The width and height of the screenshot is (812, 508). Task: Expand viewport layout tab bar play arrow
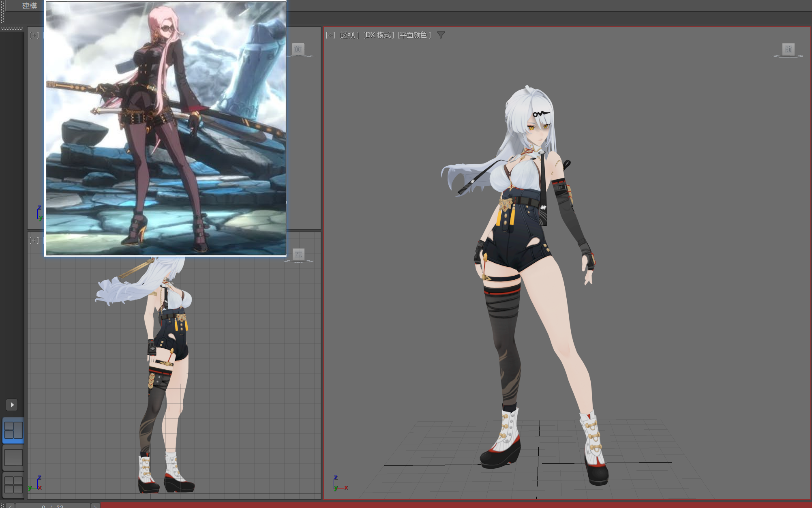12,405
